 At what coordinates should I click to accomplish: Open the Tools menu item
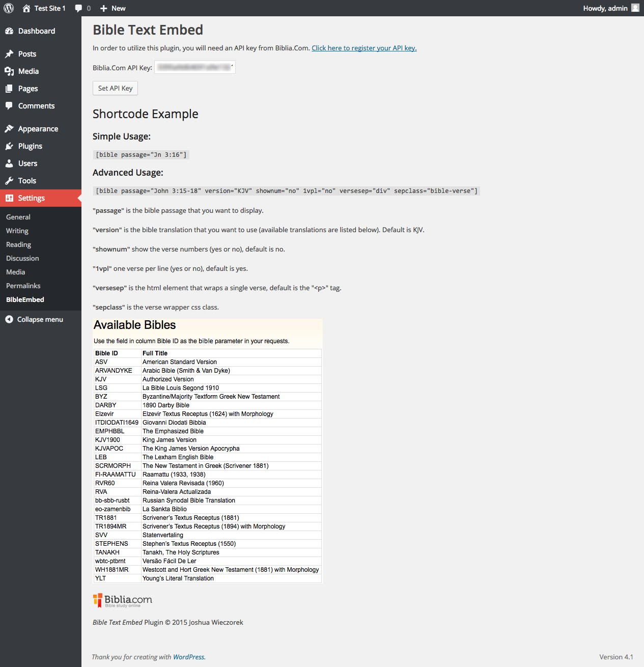pos(41,181)
